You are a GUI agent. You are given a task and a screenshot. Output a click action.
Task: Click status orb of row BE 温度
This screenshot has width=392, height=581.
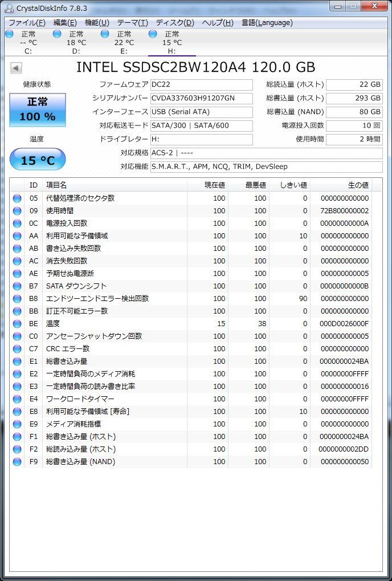[17, 324]
